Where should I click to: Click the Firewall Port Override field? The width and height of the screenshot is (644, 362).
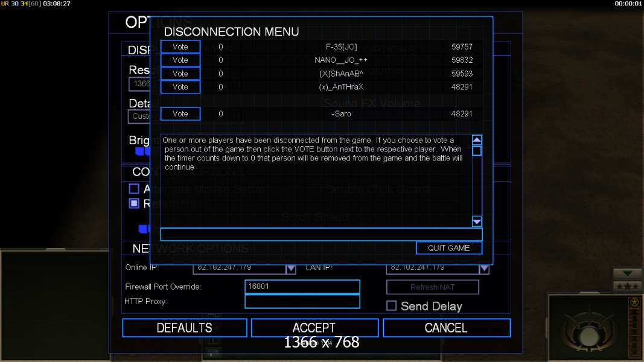[302, 287]
